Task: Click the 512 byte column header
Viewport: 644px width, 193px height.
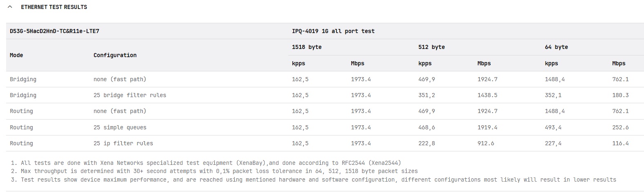Action: 431,47
